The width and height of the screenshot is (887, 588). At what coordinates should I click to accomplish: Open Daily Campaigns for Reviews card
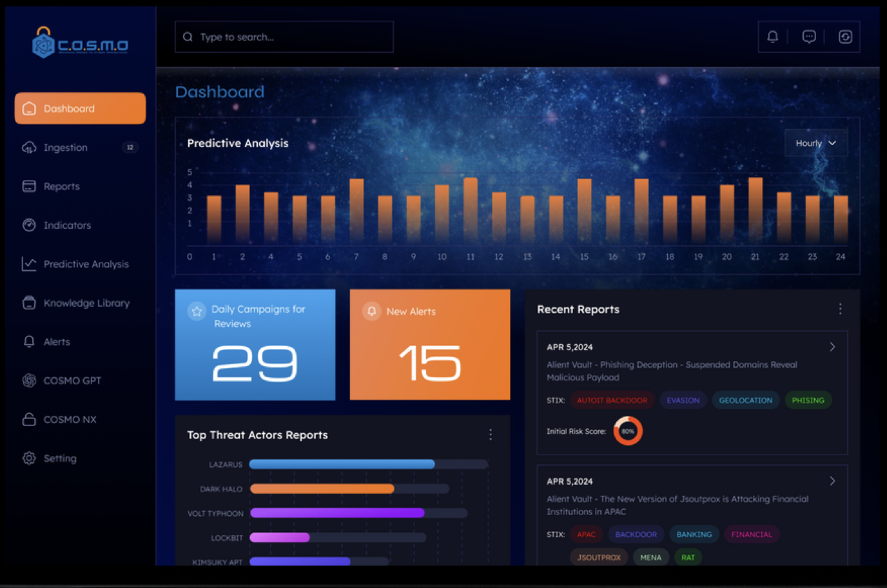point(255,344)
